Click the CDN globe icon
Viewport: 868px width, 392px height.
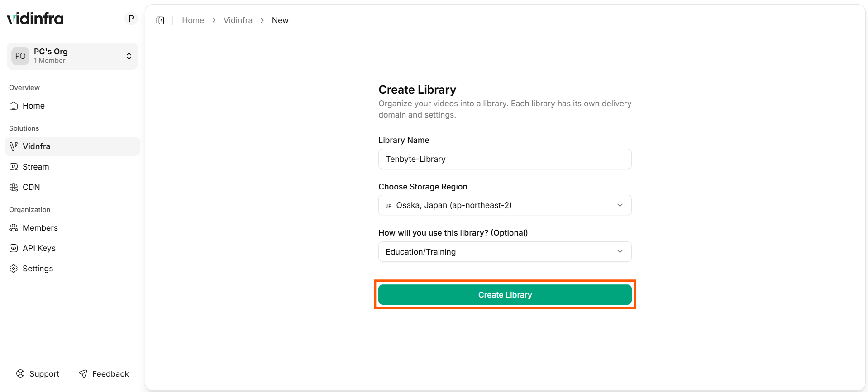click(x=14, y=187)
